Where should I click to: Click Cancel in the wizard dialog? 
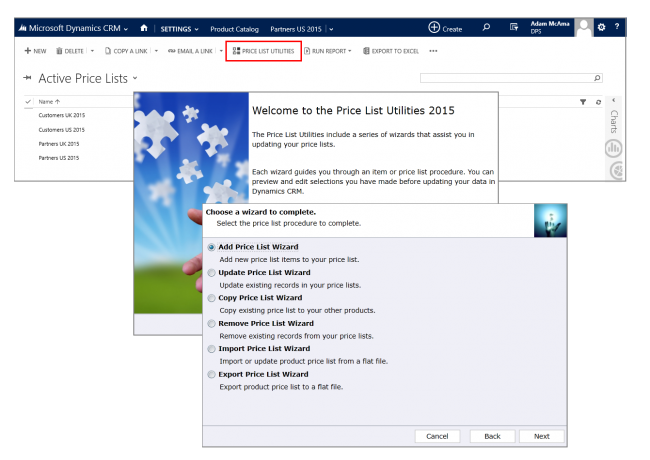437,436
